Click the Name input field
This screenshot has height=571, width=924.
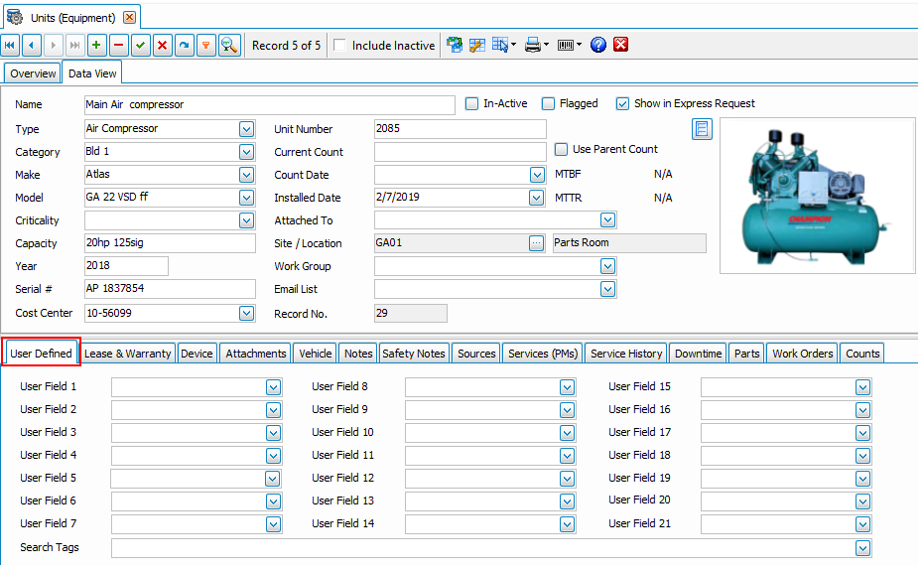(269, 104)
